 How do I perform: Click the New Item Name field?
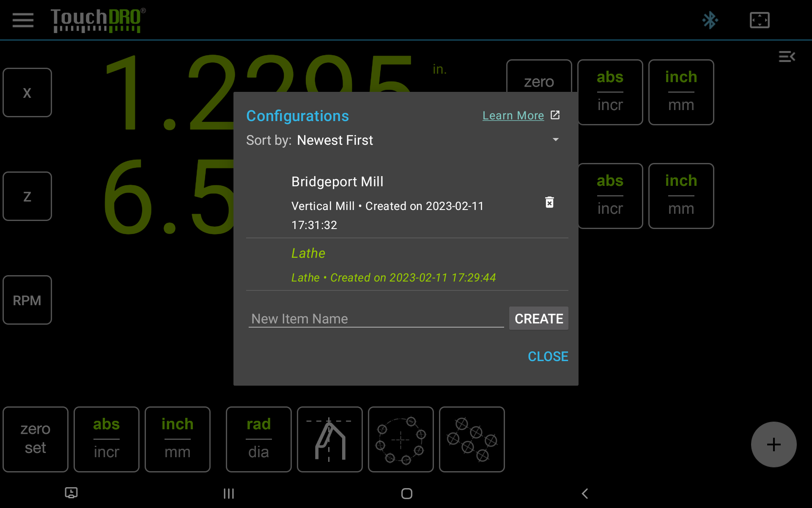376,318
